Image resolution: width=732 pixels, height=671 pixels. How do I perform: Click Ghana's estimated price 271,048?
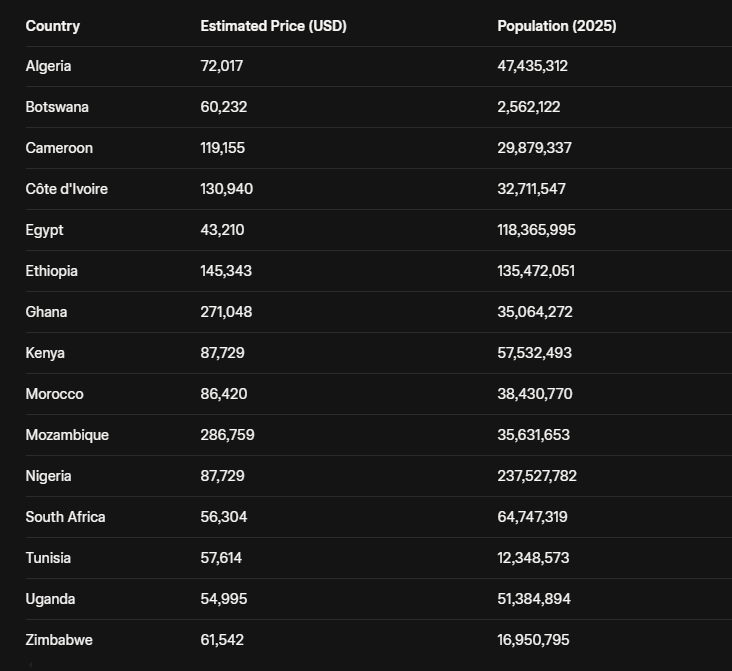(x=226, y=312)
